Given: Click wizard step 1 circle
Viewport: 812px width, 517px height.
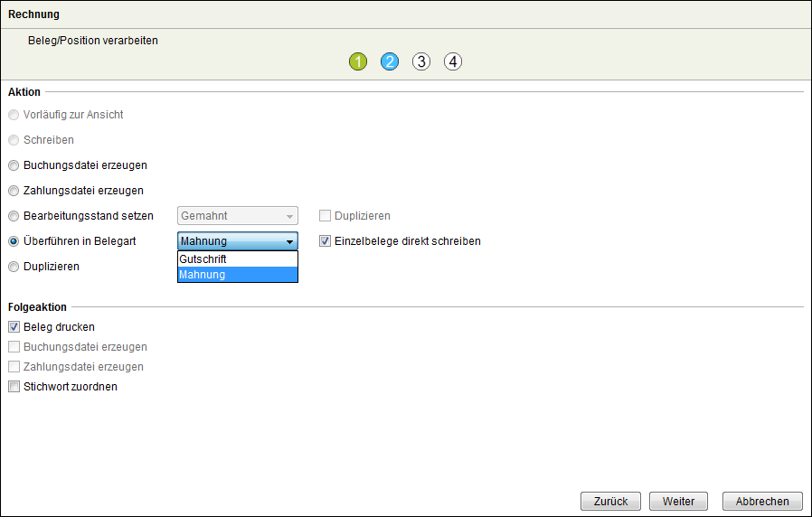Looking at the screenshot, I should pyautogui.click(x=358, y=62).
